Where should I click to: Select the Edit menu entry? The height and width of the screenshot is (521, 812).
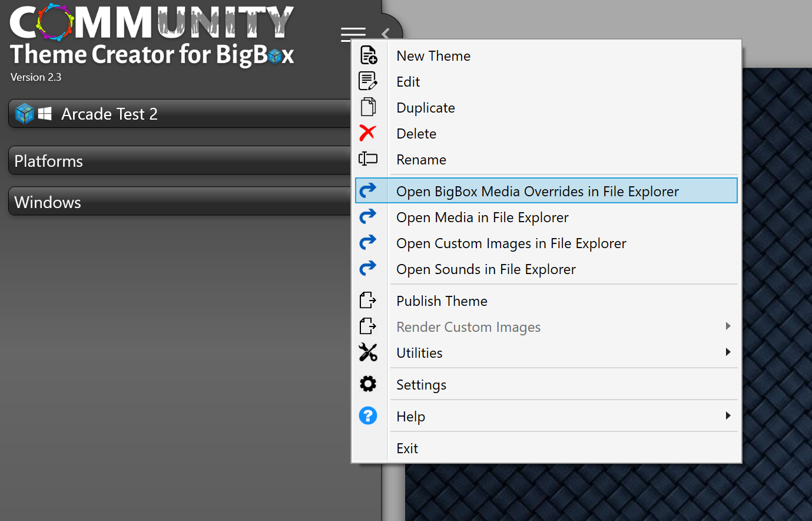[546, 81]
